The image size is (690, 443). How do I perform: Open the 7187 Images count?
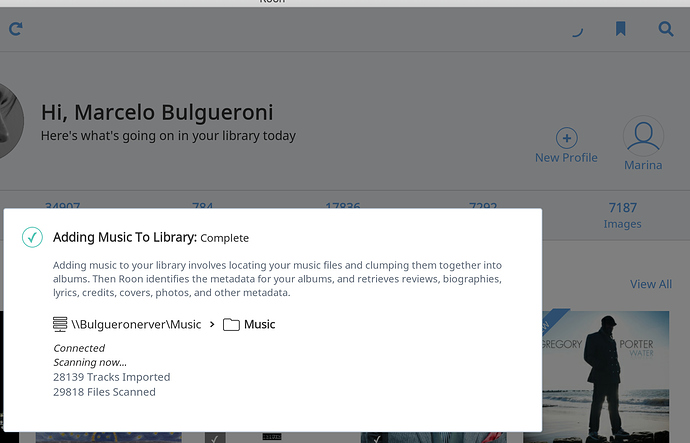pos(622,215)
